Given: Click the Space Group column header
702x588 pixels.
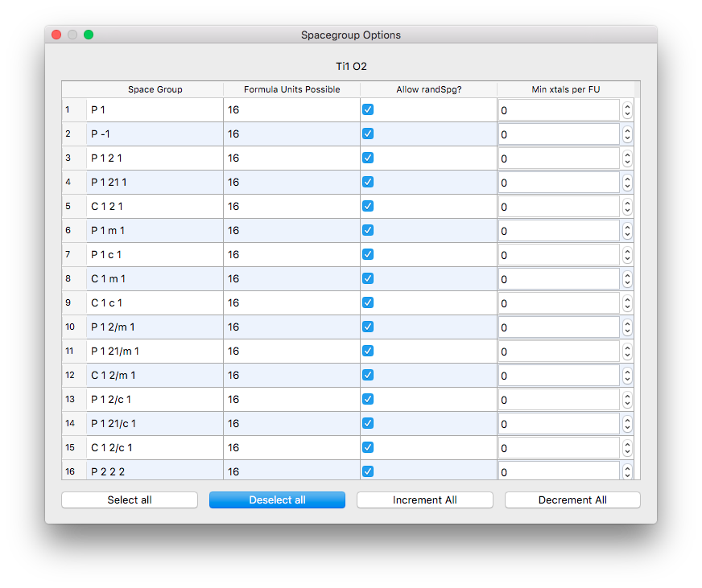Looking at the screenshot, I should [x=155, y=89].
